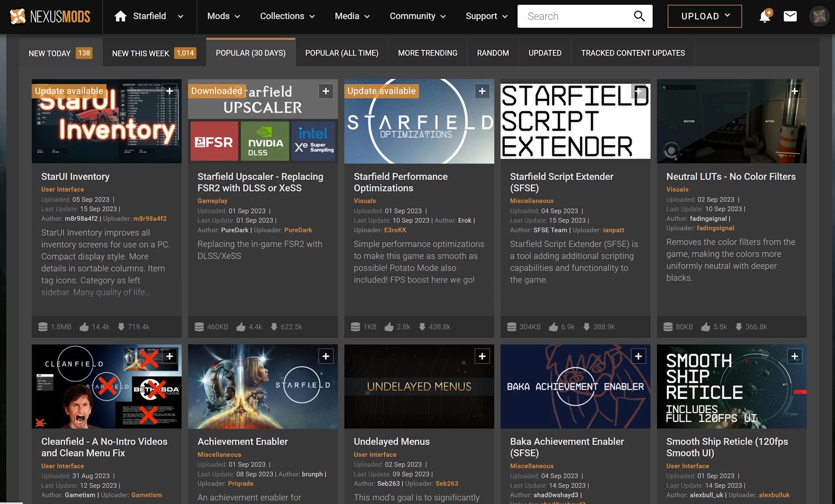Viewport: 835px width, 504px height.
Task: Open the Updated tab
Action: [545, 53]
